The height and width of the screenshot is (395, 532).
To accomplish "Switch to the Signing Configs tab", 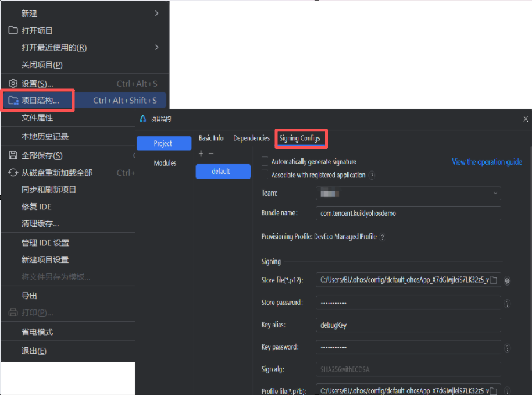I will click(x=299, y=138).
